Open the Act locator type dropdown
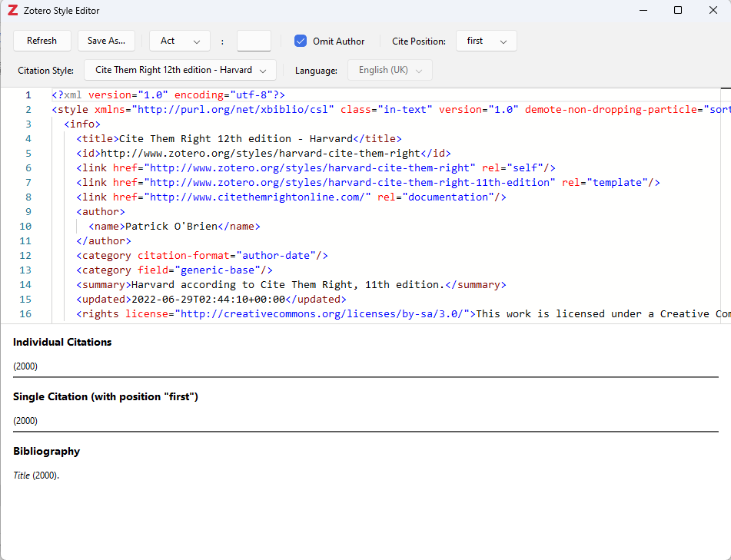The width and height of the screenshot is (731, 560). 180,41
